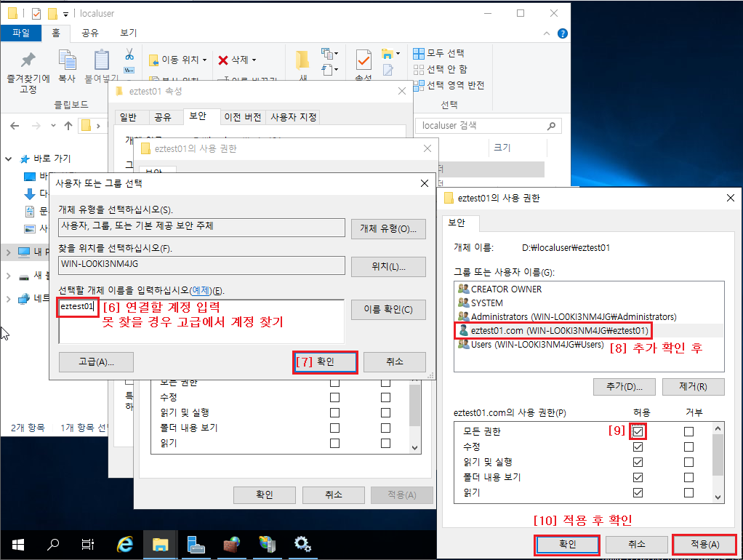Open the 예제 examples link

(201, 291)
